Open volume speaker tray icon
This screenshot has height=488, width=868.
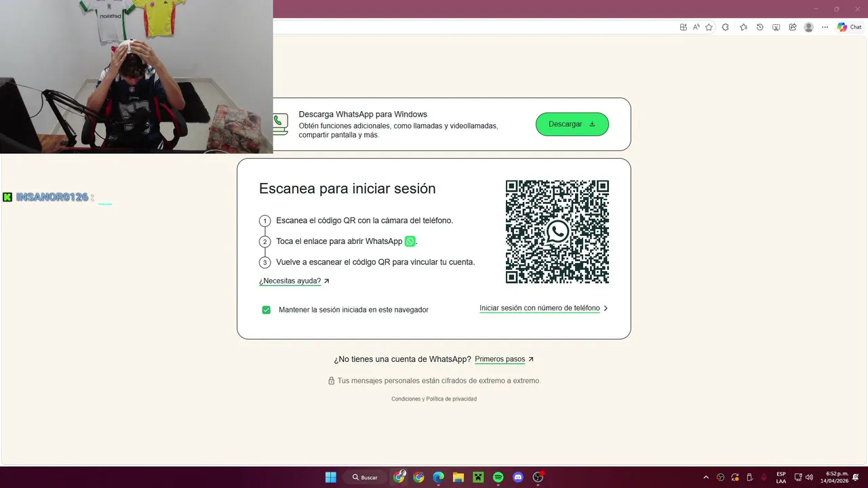point(809,477)
